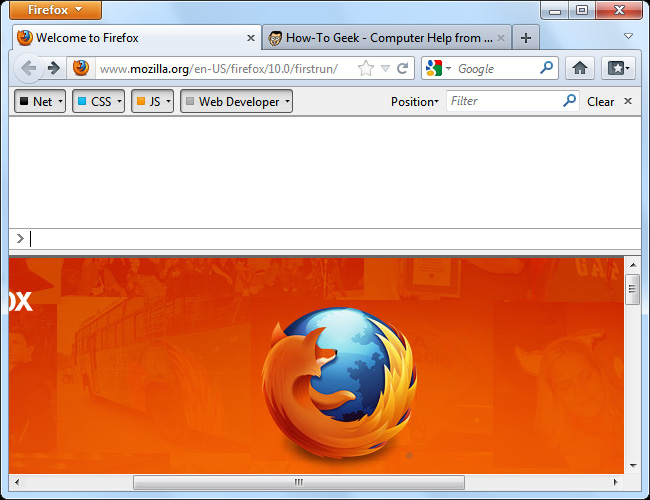Maximize the Firefox window
This screenshot has height=500, width=650.
click(582, 10)
